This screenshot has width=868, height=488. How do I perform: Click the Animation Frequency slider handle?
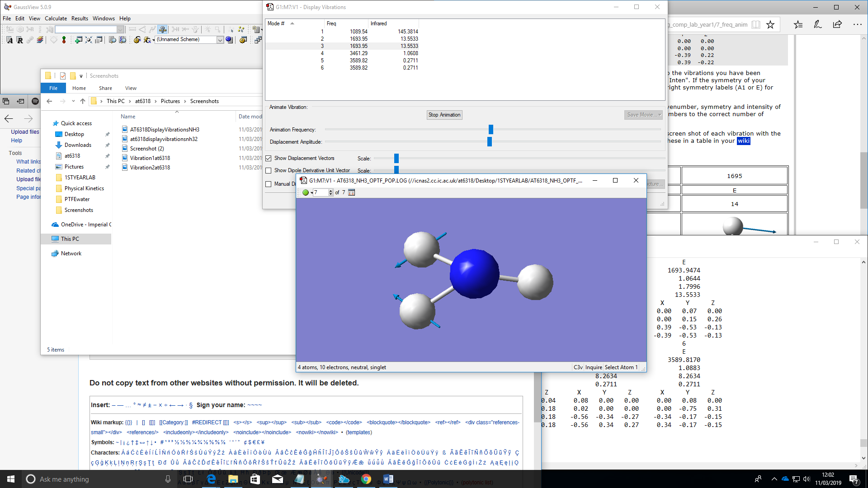click(491, 130)
